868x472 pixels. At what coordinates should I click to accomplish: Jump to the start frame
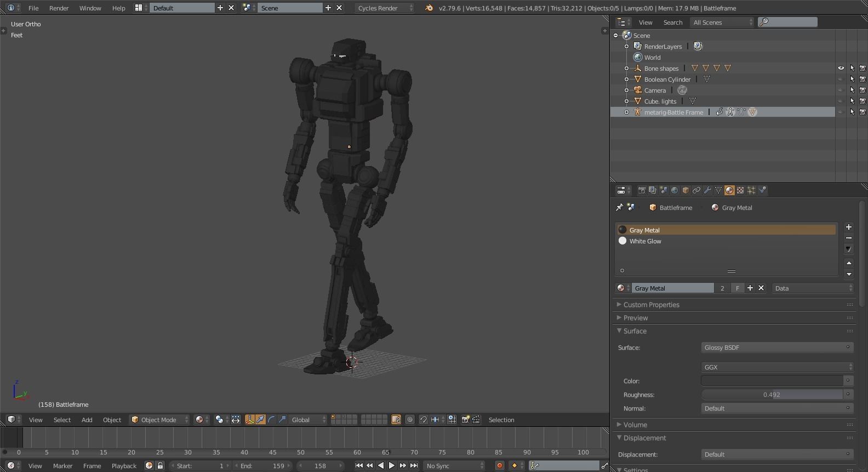pos(358,466)
